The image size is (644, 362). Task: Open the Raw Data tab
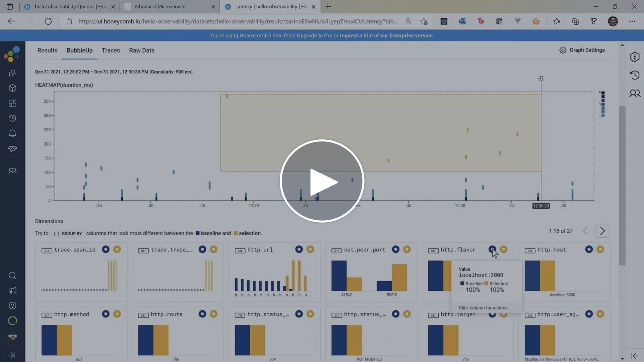(x=142, y=50)
